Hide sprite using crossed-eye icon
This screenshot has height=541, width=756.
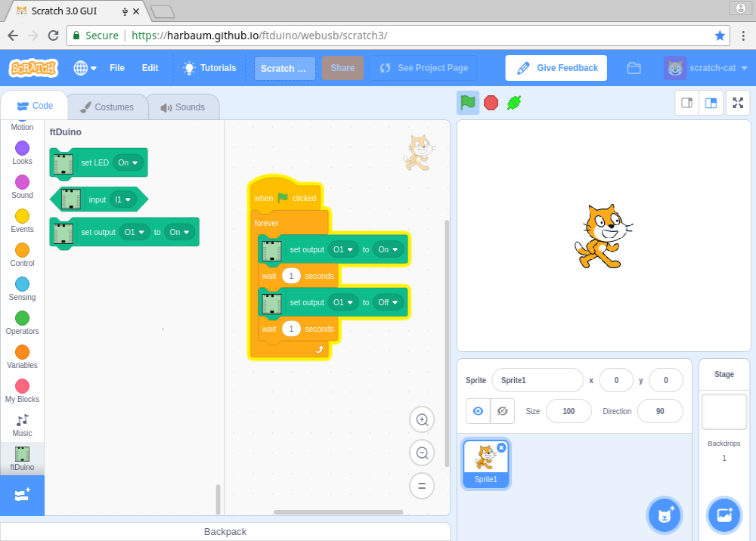click(502, 411)
